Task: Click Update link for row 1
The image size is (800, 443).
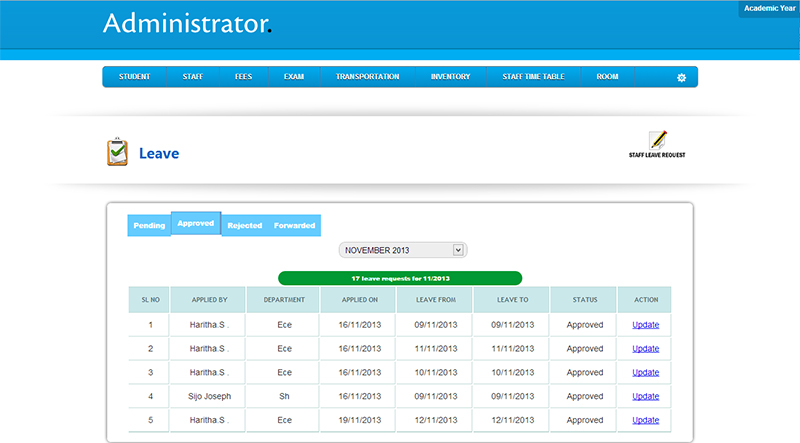Action: tap(645, 325)
